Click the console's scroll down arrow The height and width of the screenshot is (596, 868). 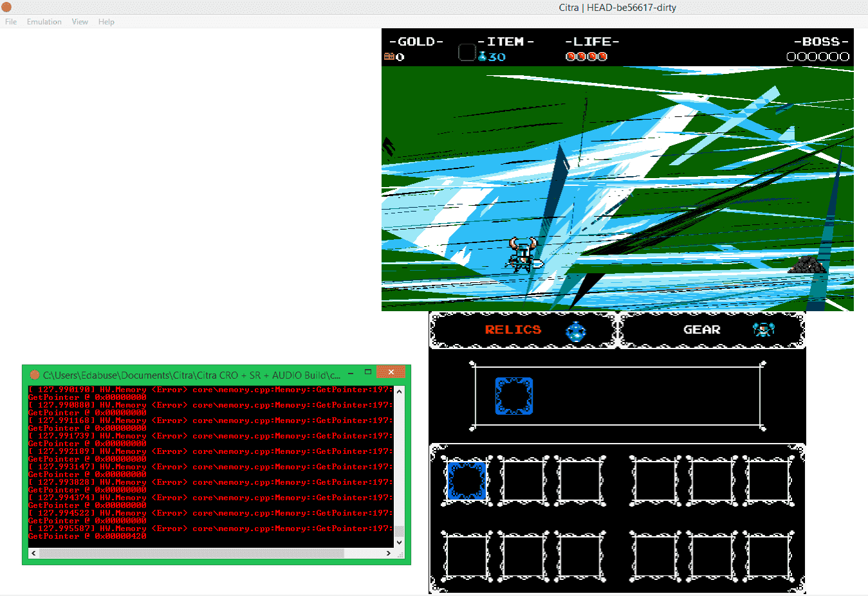pos(399,542)
